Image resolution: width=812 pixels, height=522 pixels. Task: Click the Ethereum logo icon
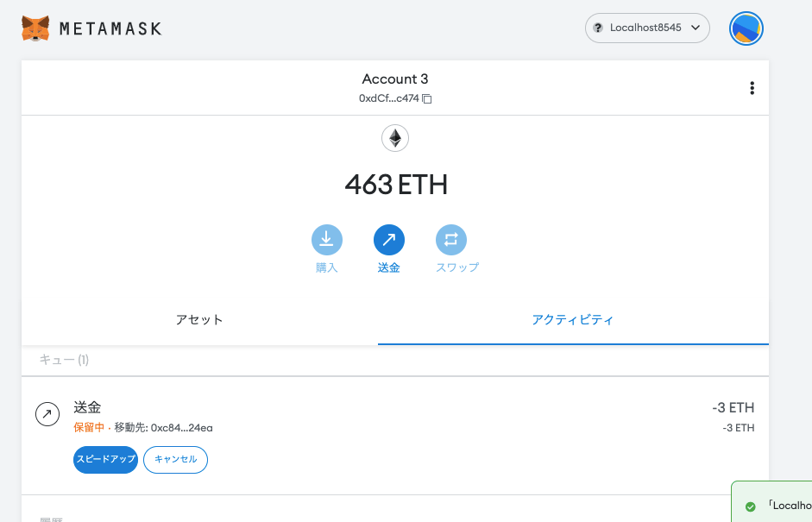click(395, 138)
